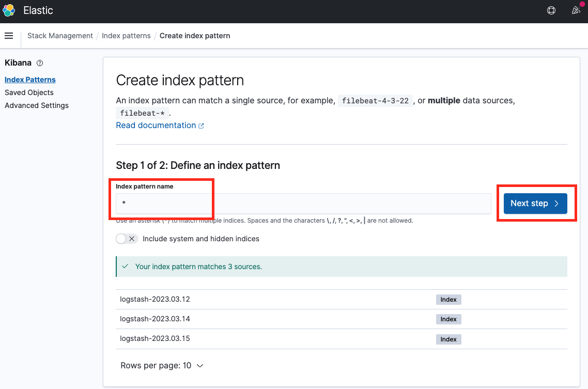Go to Index patterns breadcrumb
The height and width of the screenshot is (389, 588).
126,36
